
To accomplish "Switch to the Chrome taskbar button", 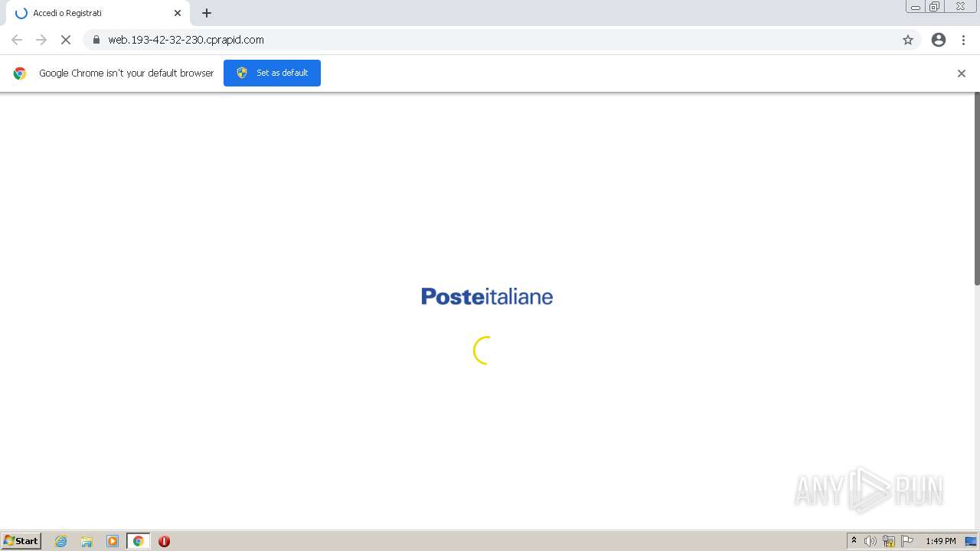I will pos(139,541).
